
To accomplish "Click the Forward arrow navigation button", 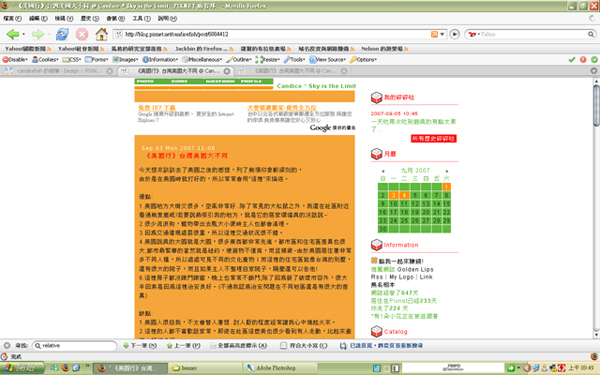I will [38, 34].
